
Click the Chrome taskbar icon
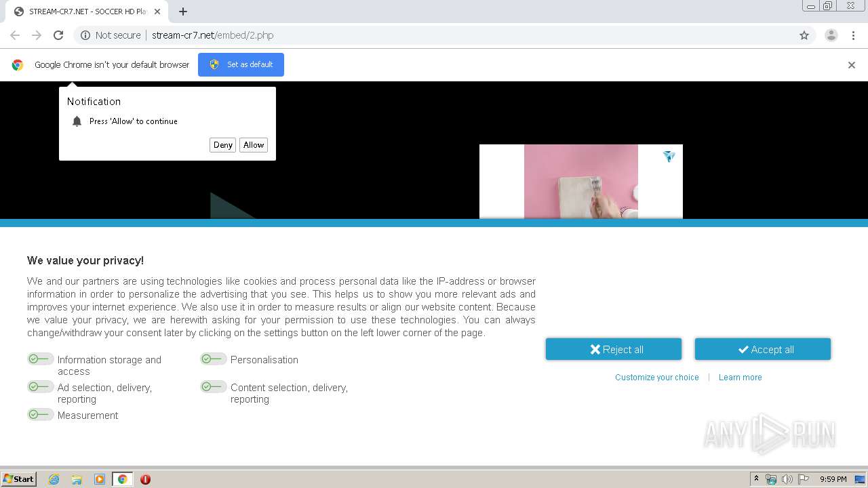(x=122, y=479)
